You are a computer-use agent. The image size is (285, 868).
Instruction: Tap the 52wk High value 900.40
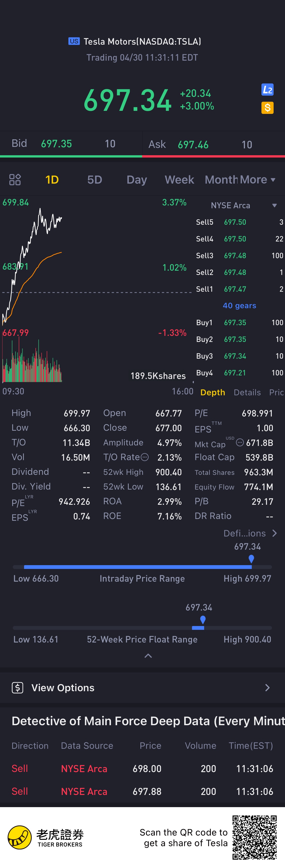(x=168, y=472)
